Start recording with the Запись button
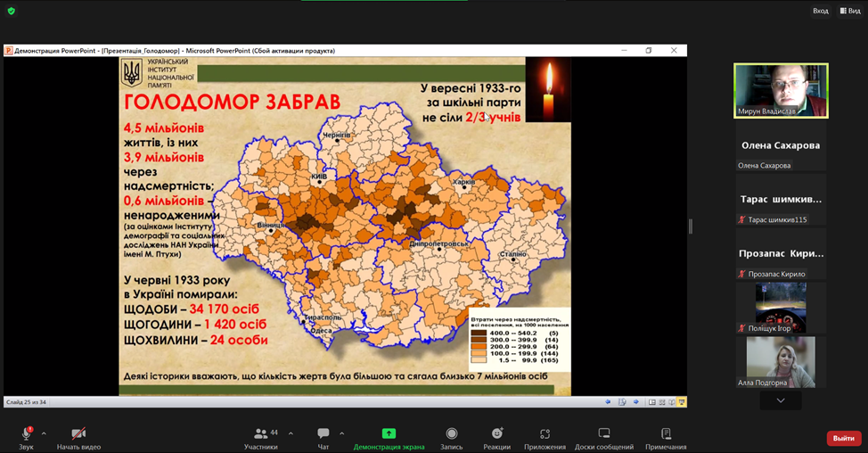The width and height of the screenshot is (868, 453). (x=452, y=435)
